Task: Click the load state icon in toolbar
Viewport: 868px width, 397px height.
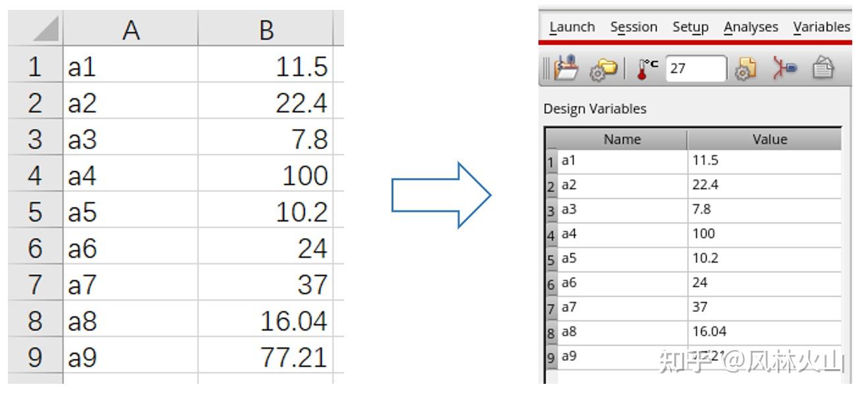Action: pyautogui.click(x=566, y=68)
